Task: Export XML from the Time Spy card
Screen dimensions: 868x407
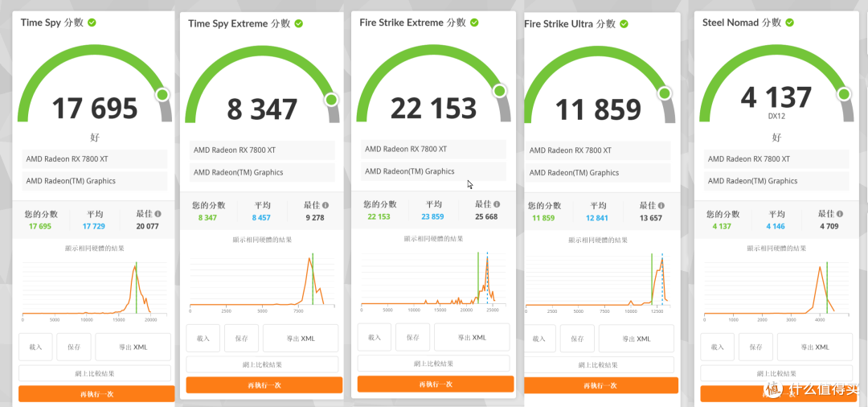Action: click(x=133, y=347)
